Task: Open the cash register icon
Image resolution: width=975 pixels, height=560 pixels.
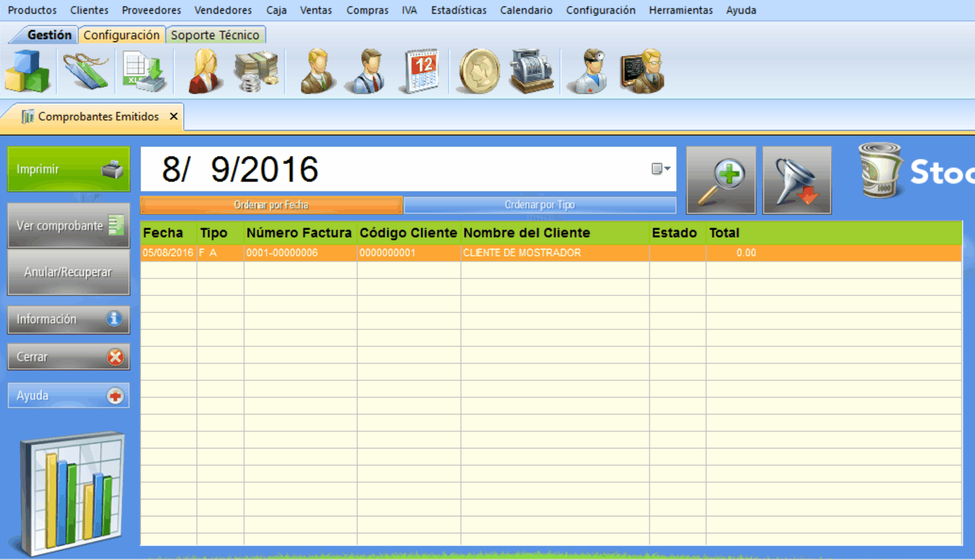Action: [x=531, y=71]
